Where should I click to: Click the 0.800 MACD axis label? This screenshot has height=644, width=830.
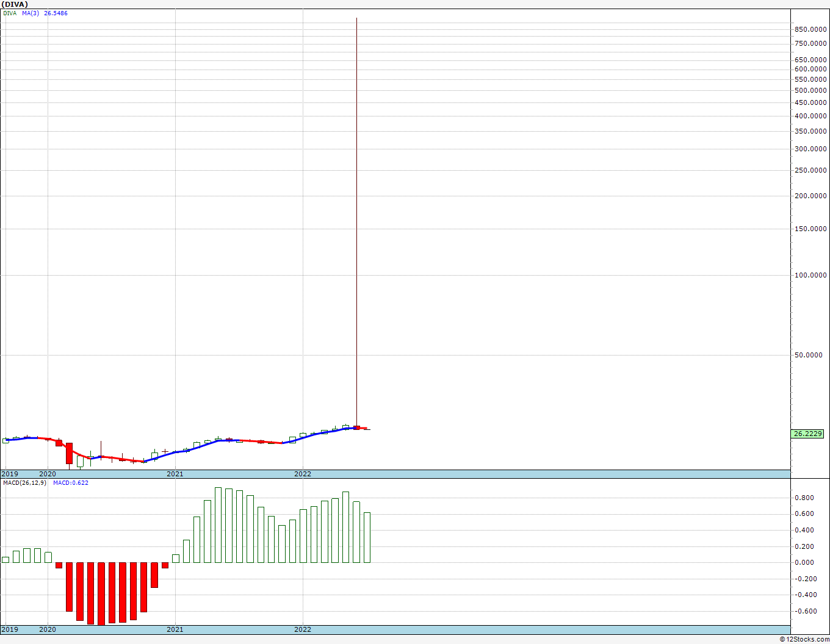click(x=805, y=498)
